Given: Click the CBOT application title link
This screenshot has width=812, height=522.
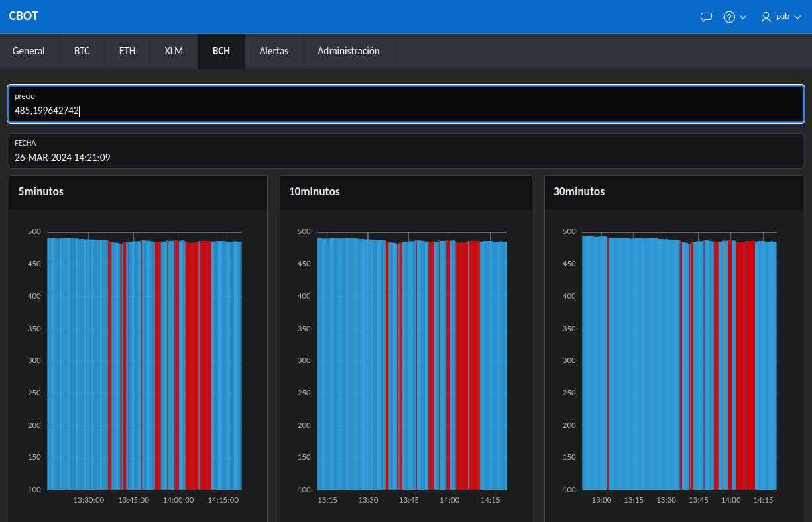Looking at the screenshot, I should (23, 16).
